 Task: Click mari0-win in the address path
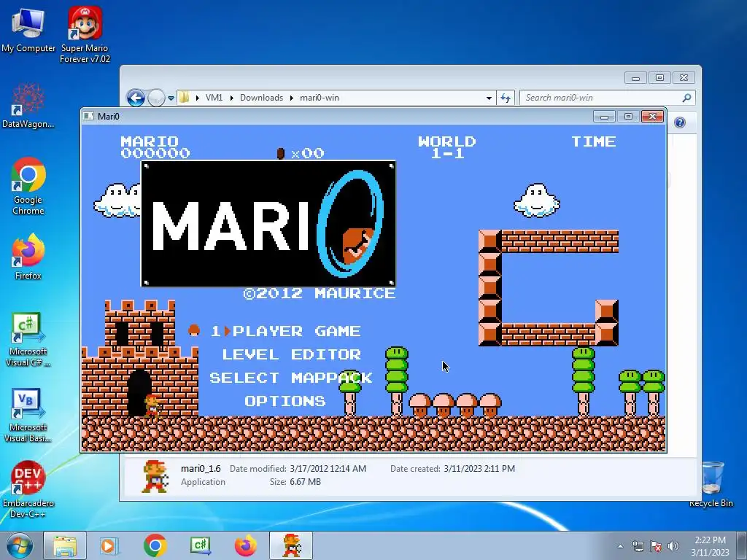point(320,98)
